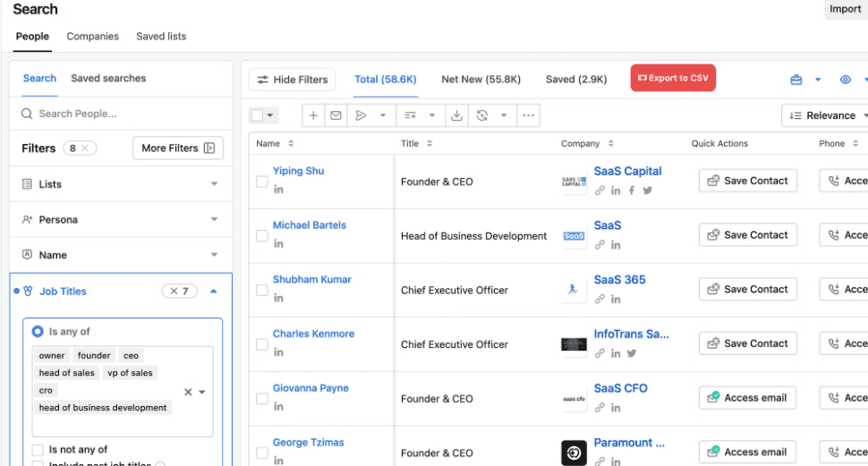Click the briefcase icon at top right
Viewport: 868px width, 466px height.
tap(796, 80)
